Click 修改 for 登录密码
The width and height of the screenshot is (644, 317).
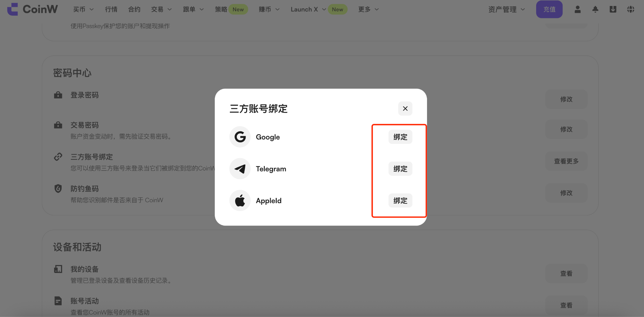566,99
